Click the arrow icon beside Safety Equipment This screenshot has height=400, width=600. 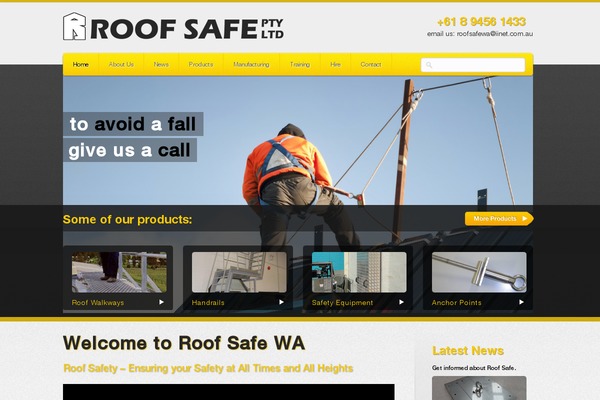[401, 302]
